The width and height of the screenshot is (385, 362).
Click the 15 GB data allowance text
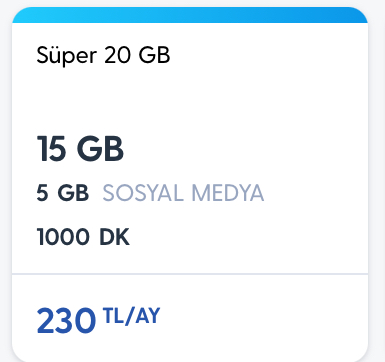coord(80,149)
